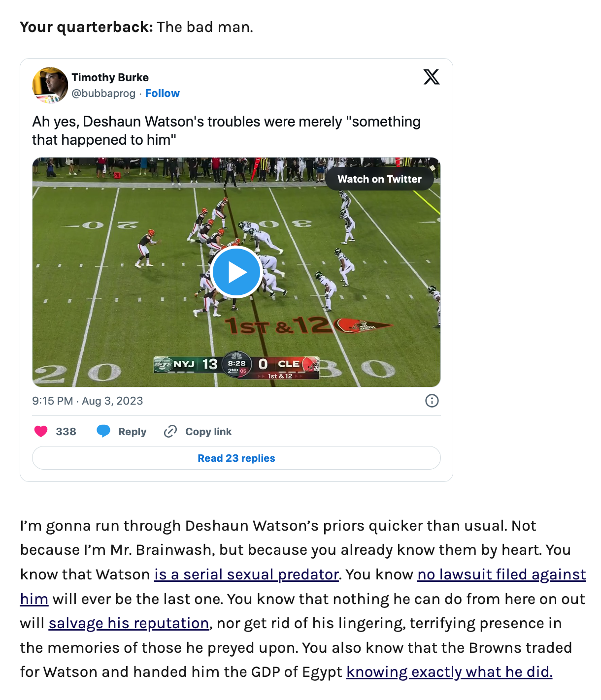Open the 'is a serial sexual predator' link
Viewport: 601px width, 700px height.
pyautogui.click(x=246, y=574)
